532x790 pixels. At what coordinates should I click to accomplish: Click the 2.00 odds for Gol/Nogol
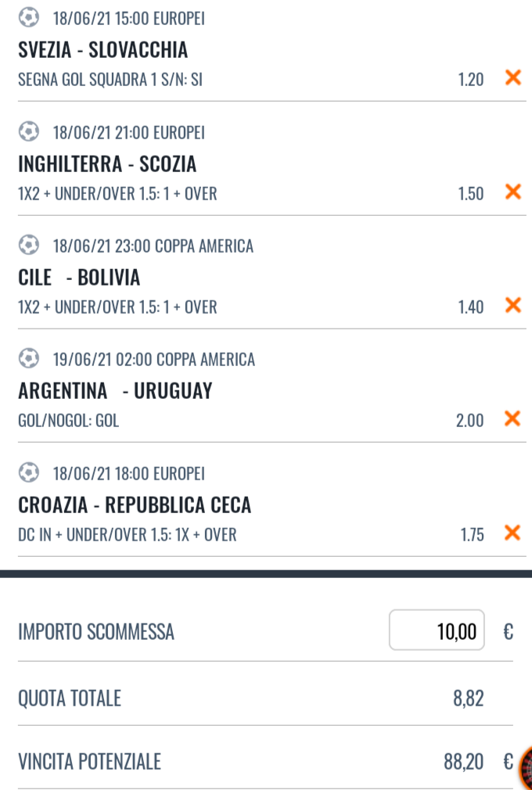pos(469,421)
